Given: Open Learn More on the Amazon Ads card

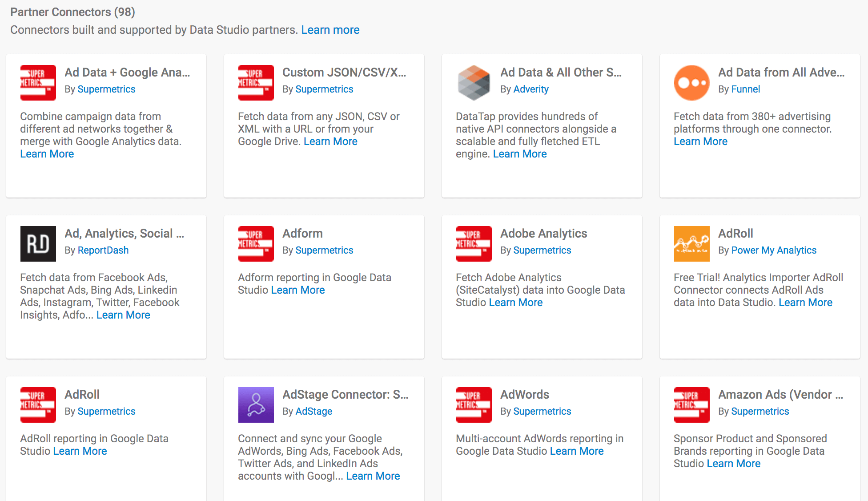Looking at the screenshot, I should point(734,464).
